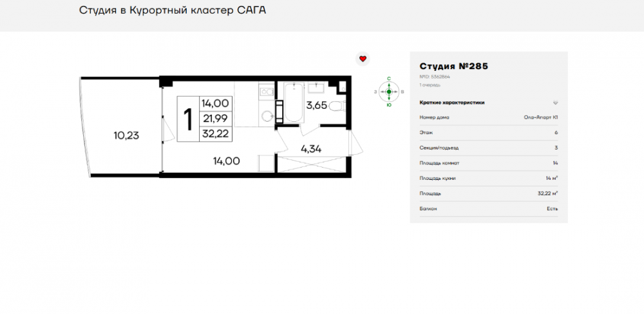Click the Этаж row in characteristics
The width and height of the screenshot is (644, 314).
[488, 132]
